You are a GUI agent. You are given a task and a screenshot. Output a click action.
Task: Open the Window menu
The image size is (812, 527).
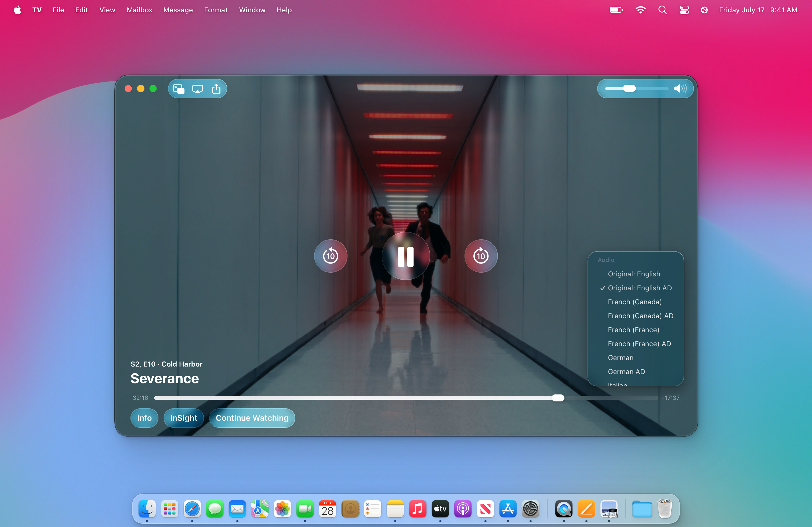pyautogui.click(x=252, y=10)
